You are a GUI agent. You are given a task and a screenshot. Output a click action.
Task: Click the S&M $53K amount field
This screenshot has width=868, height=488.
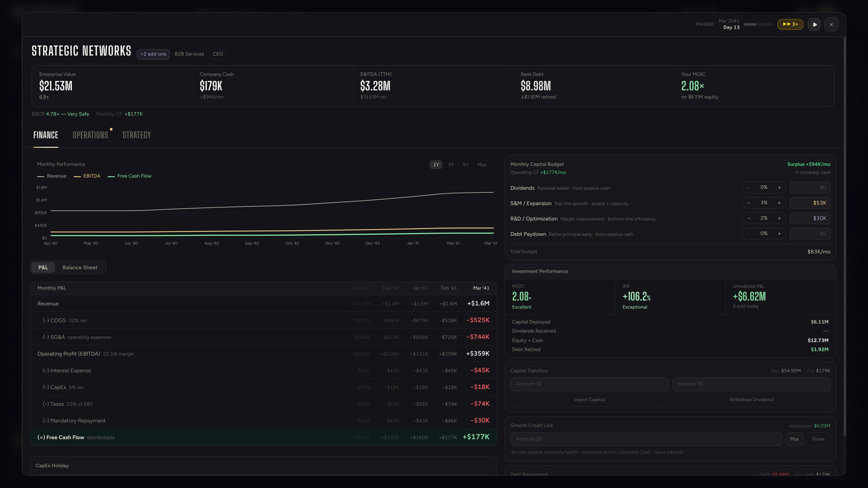click(810, 203)
